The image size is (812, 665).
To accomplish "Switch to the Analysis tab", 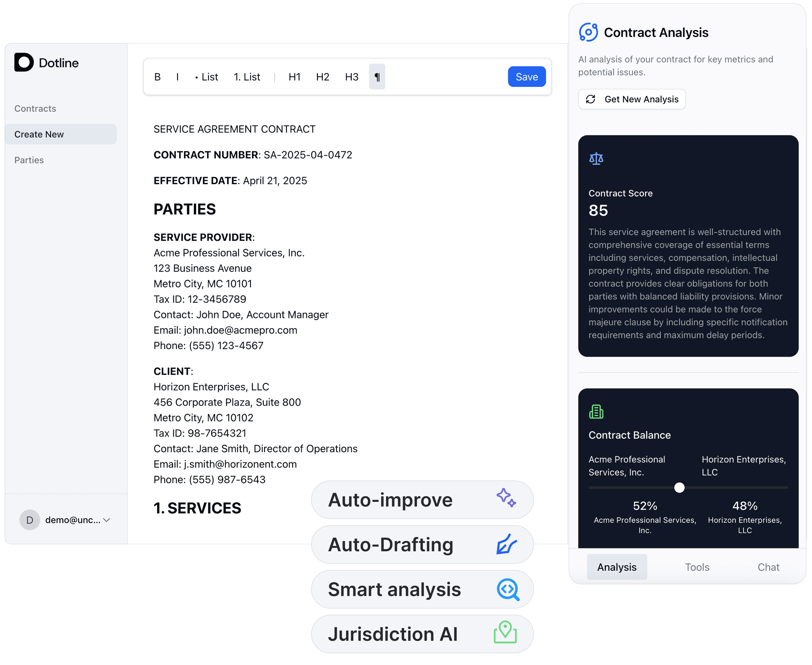I will point(617,567).
